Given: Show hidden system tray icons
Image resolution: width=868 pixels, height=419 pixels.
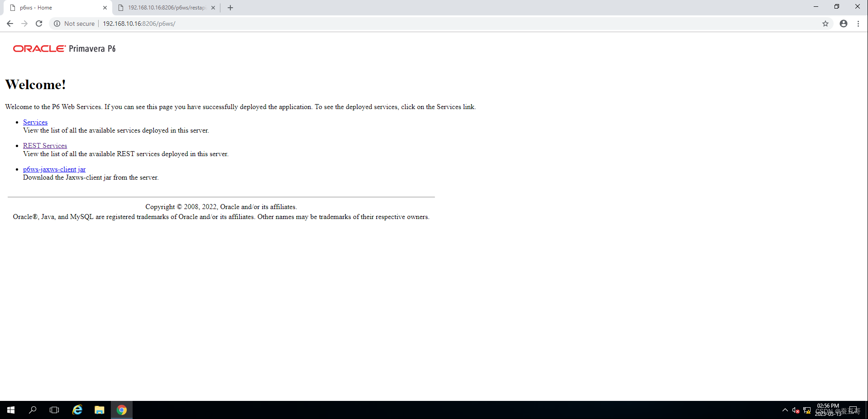Looking at the screenshot, I should click(x=785, y=410).
